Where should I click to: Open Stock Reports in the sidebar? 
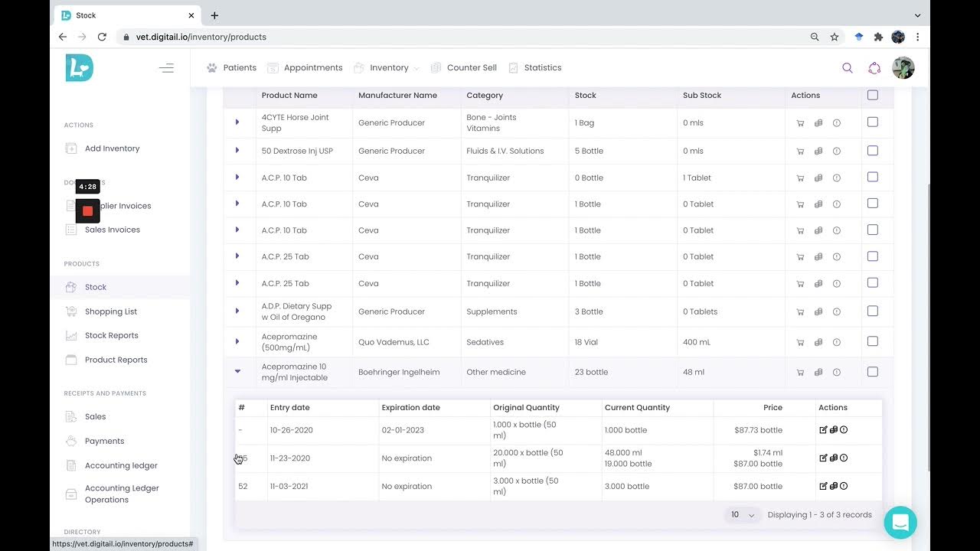[x=111, y=335]
